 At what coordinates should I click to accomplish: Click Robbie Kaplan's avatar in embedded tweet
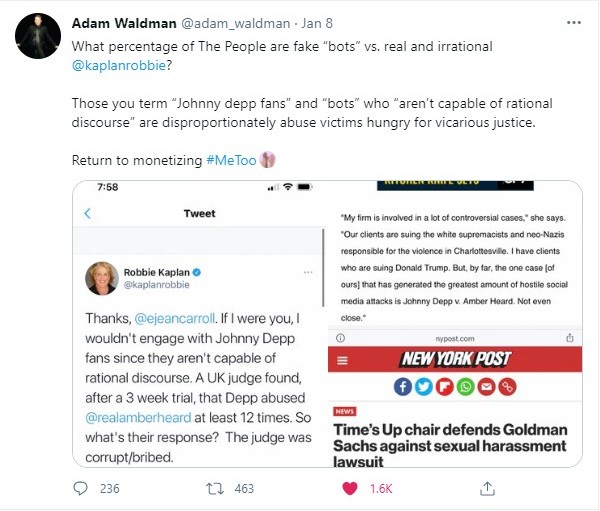coord(102,278)
